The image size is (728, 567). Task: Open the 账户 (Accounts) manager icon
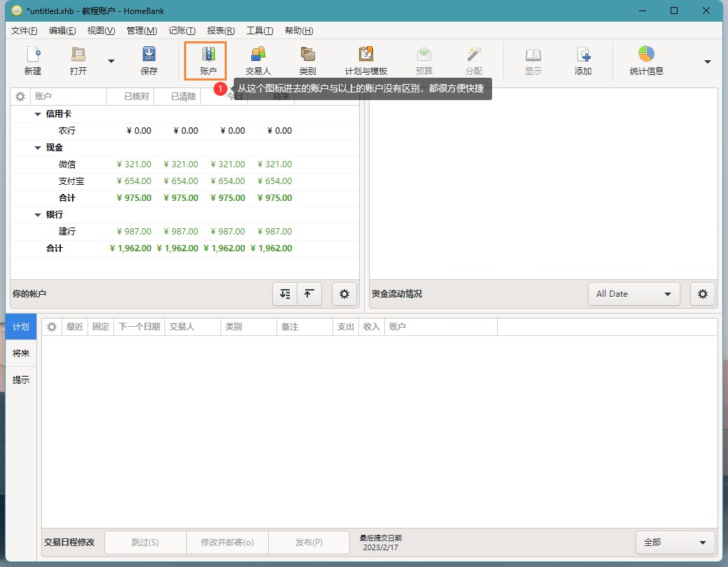pyautogui.click(x=208, y=55)
